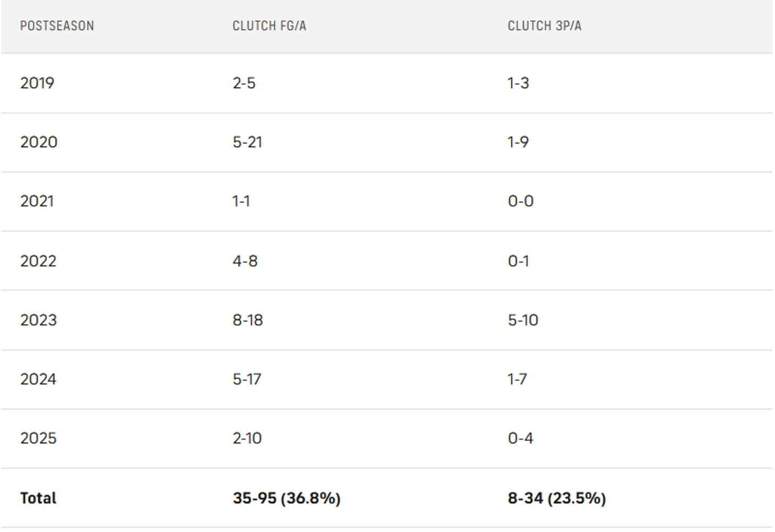Click the 8-18 value in 2023 row
The image size is (775, 532).
(x=247, y=320)
